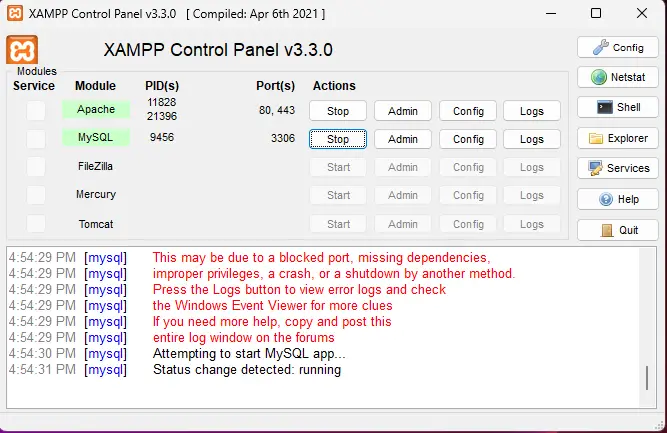Click MySQL port 3306
The width and height of the screenshot is (667, 433).
coord(283,138)
